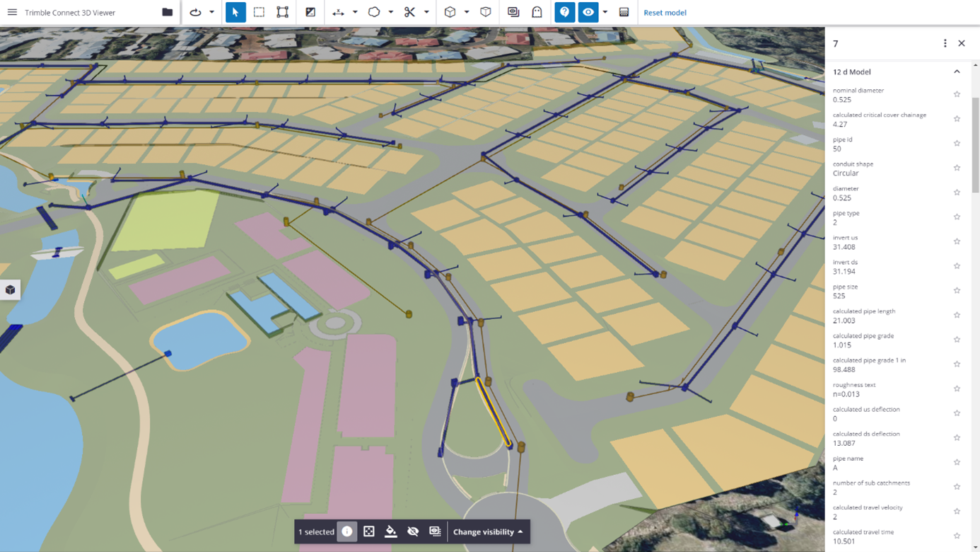Star calculated travel velocity property

[957, 511]
